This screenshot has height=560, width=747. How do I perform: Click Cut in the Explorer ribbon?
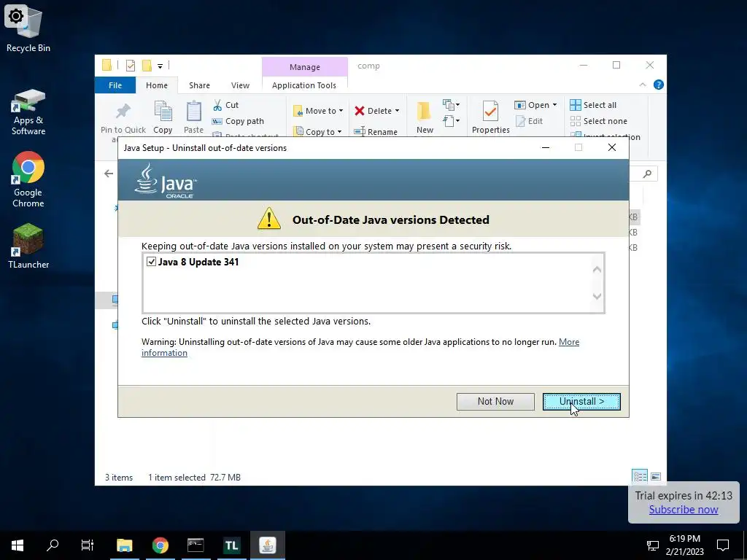coord(225,105)
